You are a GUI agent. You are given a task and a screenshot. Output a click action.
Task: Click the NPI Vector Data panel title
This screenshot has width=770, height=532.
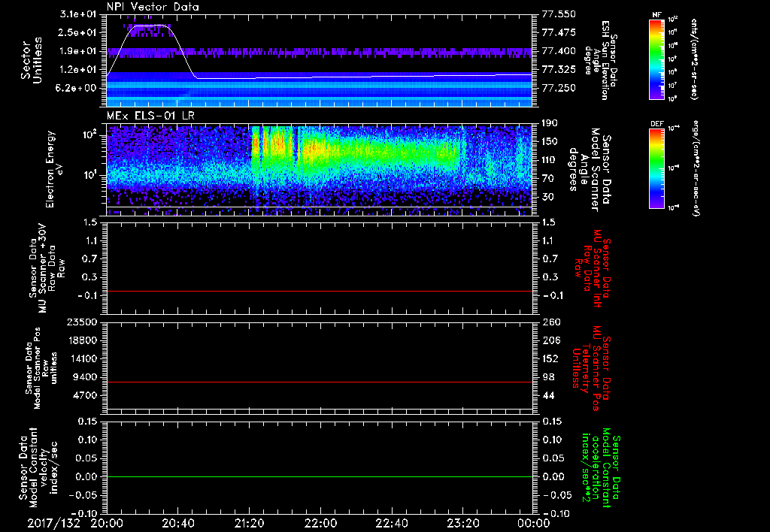pos(153,7)
